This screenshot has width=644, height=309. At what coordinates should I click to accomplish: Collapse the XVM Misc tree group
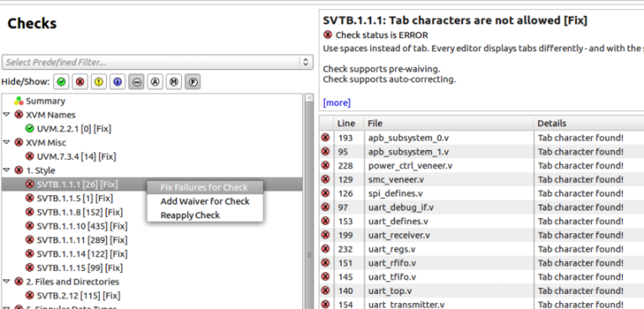[x=6, y=142]
